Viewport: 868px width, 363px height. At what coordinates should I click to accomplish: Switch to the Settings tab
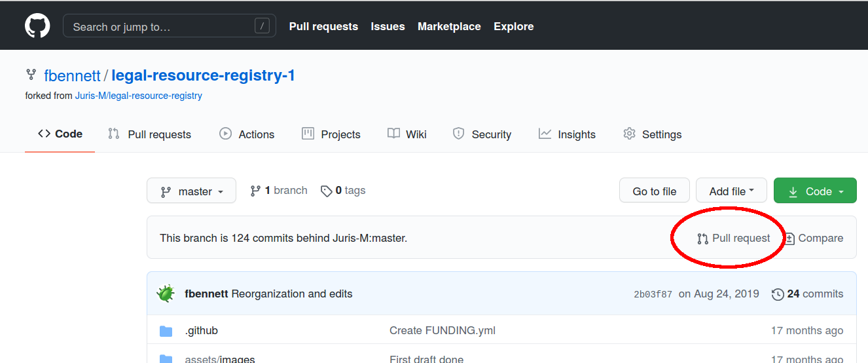tap(653, 134)
